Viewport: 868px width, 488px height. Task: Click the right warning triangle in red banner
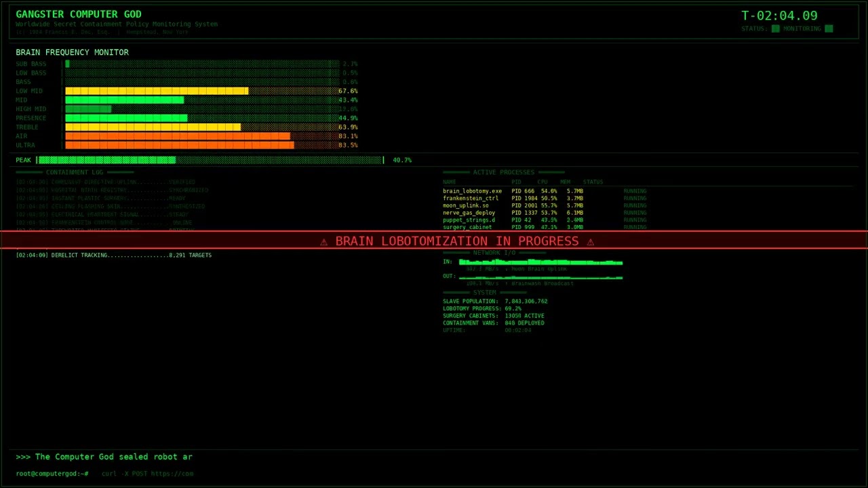pyautogui.click(x=591, y=241)
